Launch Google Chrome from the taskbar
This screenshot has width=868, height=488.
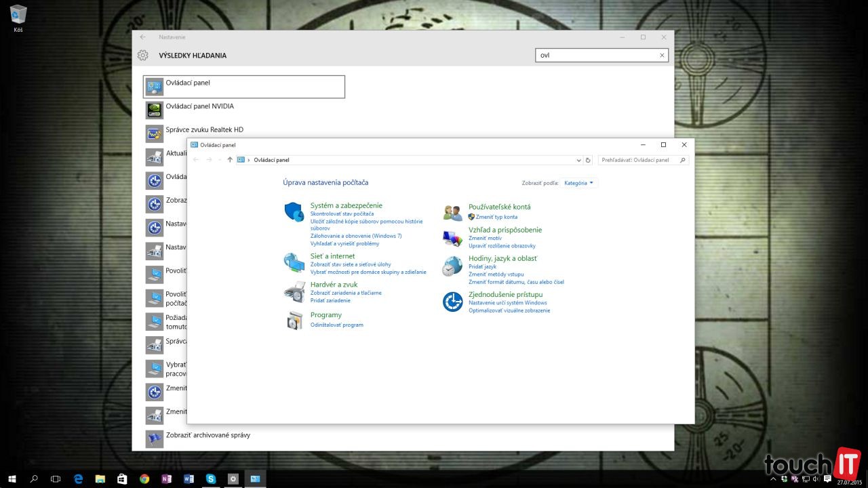[x=144, y=479]
